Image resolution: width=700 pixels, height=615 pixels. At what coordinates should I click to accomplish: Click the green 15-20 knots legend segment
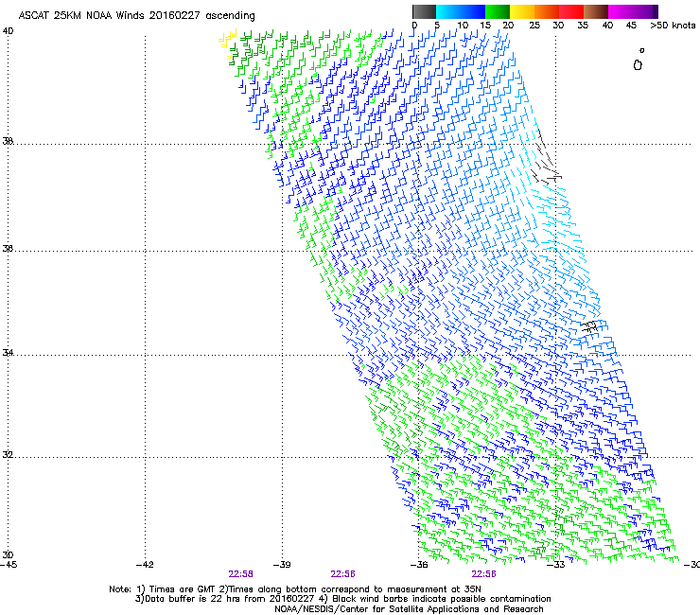pos(498,11)
